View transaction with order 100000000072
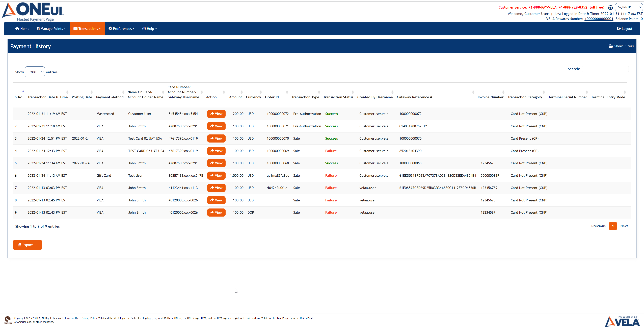The image size is (644, 327). pos(216,114)
